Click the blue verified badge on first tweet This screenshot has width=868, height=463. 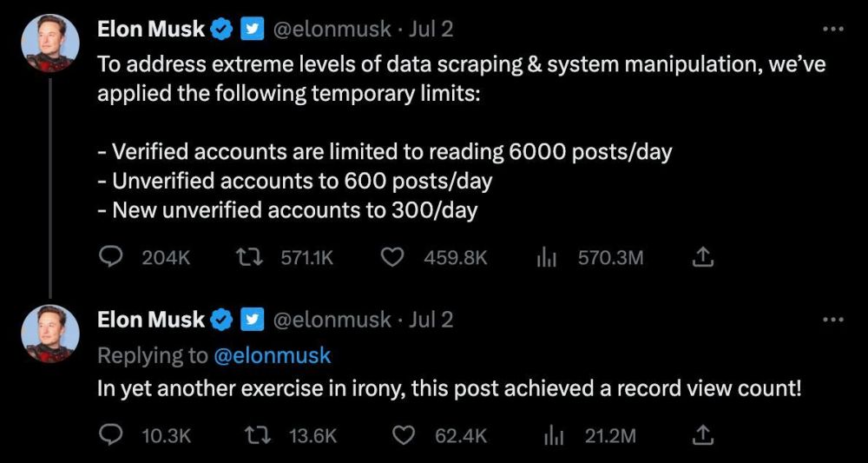coord(222,30)
